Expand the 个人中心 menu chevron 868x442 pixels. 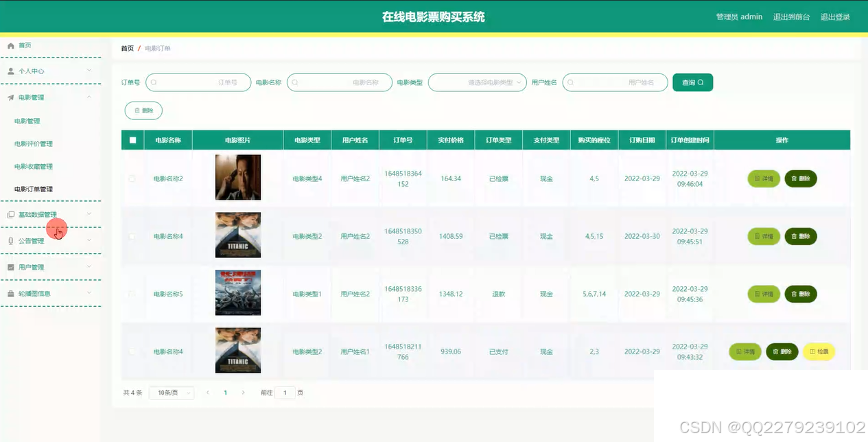(89, 71)
